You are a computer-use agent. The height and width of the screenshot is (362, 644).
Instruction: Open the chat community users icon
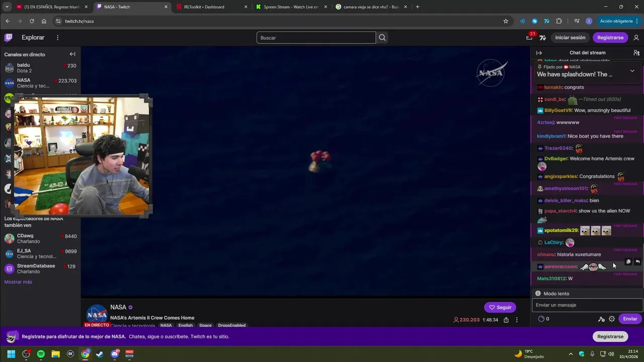(x=636, y=53)
